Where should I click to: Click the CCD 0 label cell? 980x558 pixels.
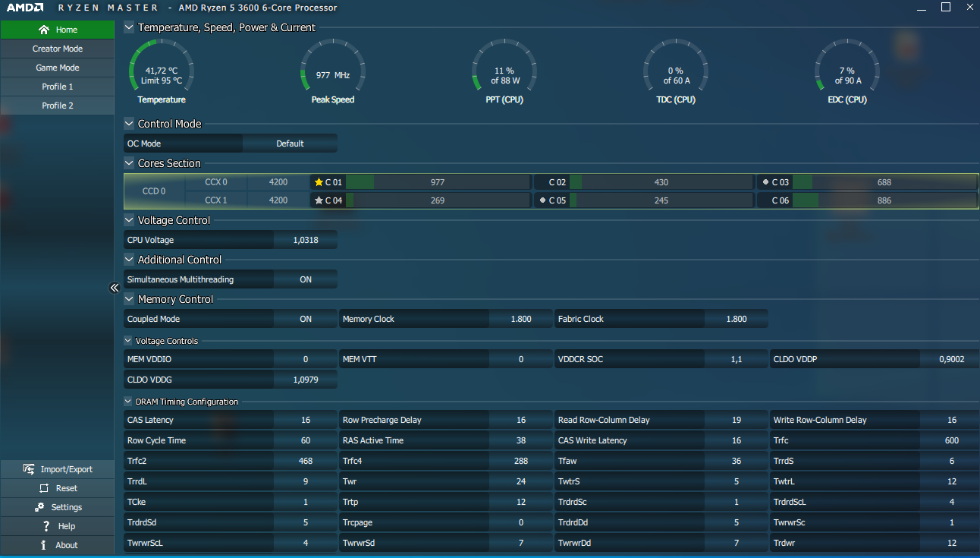click(154, 191)
